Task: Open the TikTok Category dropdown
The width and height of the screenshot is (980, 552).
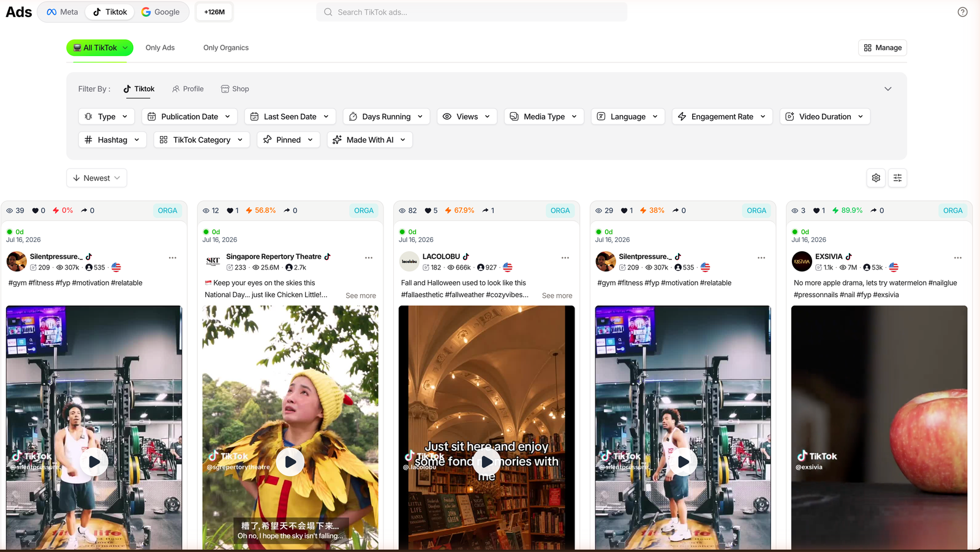Action: [202, 140]
